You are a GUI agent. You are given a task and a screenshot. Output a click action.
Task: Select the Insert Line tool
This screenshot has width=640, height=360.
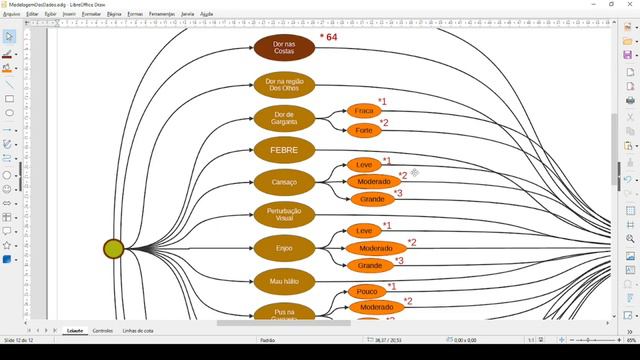click(9, 84)
